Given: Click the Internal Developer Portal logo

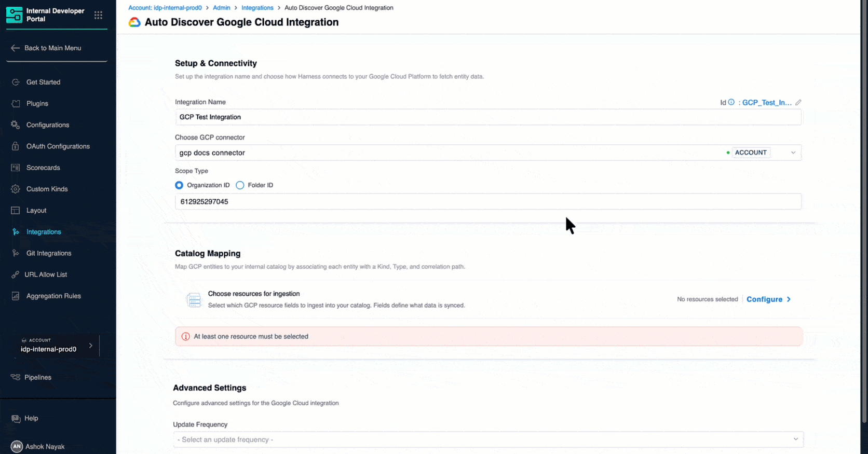Looking at the screenshot, I should [14, 15].
